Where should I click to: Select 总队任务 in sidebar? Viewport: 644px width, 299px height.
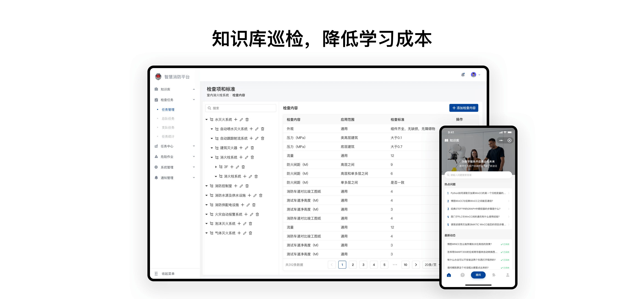click(168, 119)
